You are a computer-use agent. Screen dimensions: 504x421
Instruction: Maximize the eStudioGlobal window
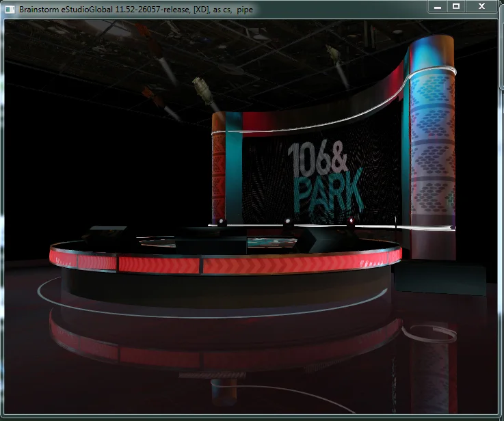(455, 6)
